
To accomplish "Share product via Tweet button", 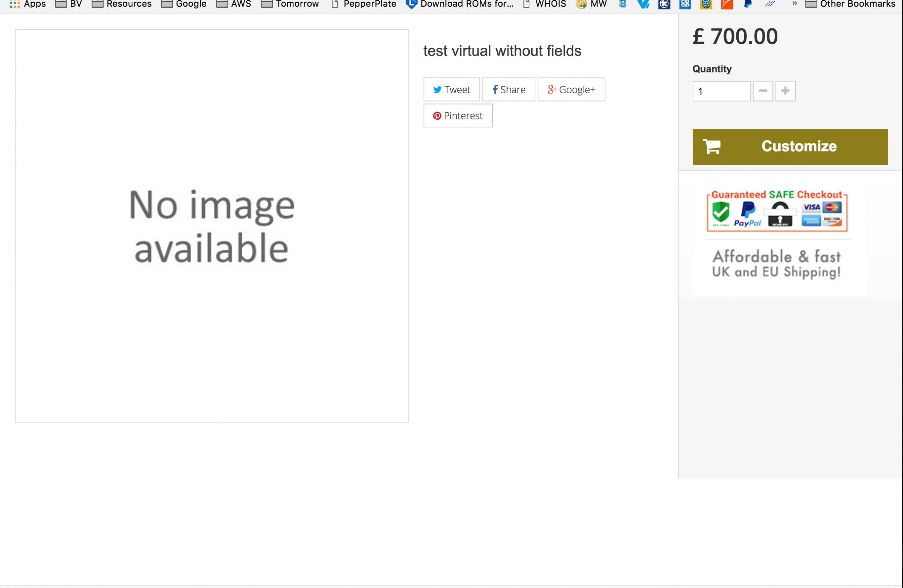I will coord(451,89).
